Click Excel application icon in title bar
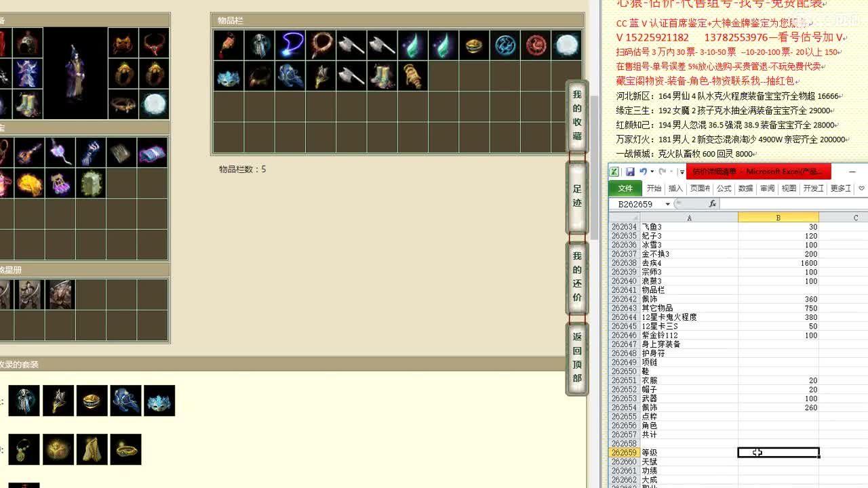This screenshot has height=488, width=868. pos(614,172)
